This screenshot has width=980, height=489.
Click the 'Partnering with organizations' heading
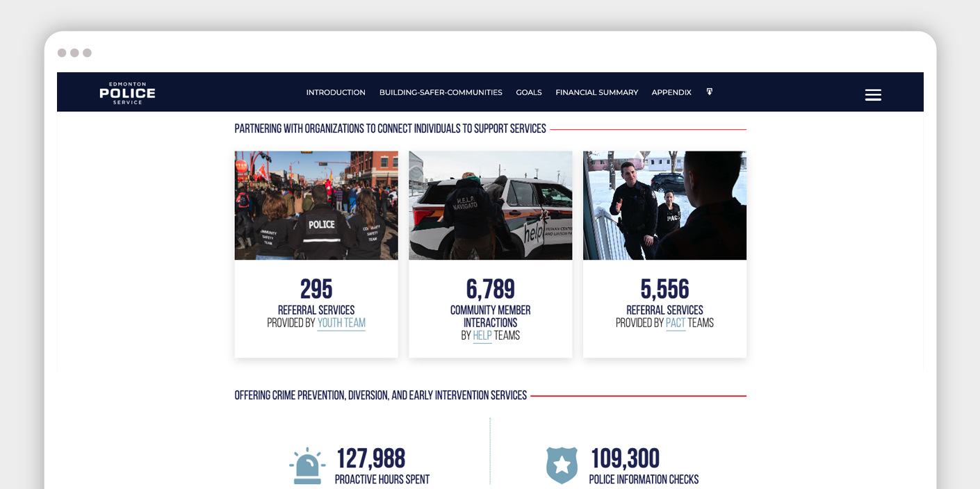point(390,129)
